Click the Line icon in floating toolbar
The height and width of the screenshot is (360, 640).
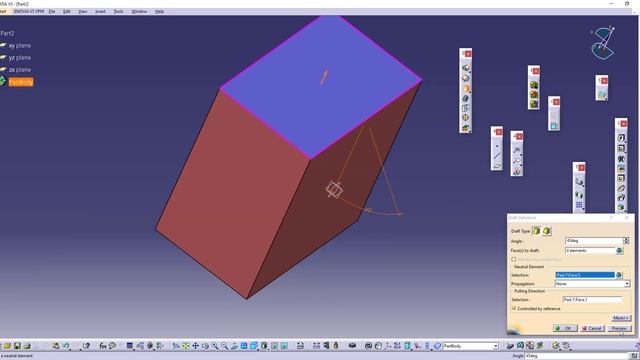click(497, 156)
